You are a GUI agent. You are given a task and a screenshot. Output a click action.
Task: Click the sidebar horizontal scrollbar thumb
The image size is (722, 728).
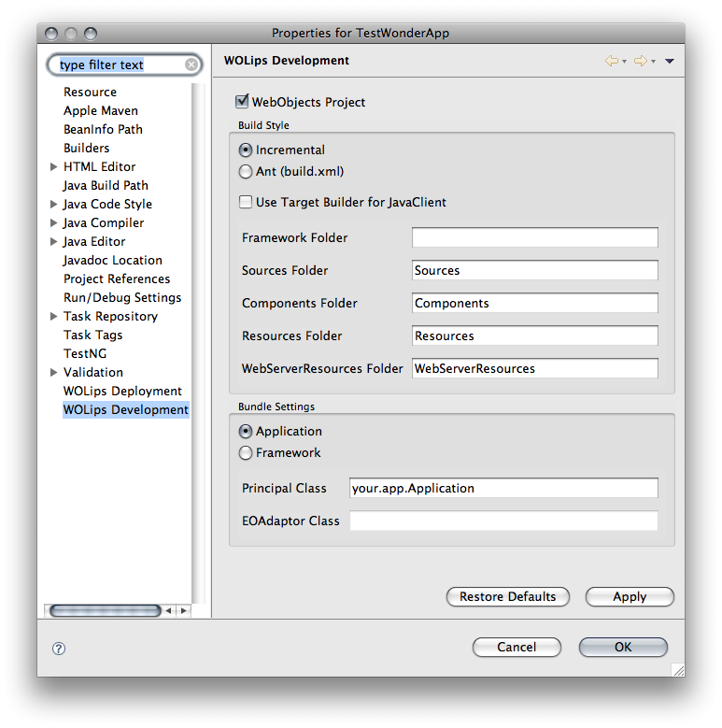point(103,610)
